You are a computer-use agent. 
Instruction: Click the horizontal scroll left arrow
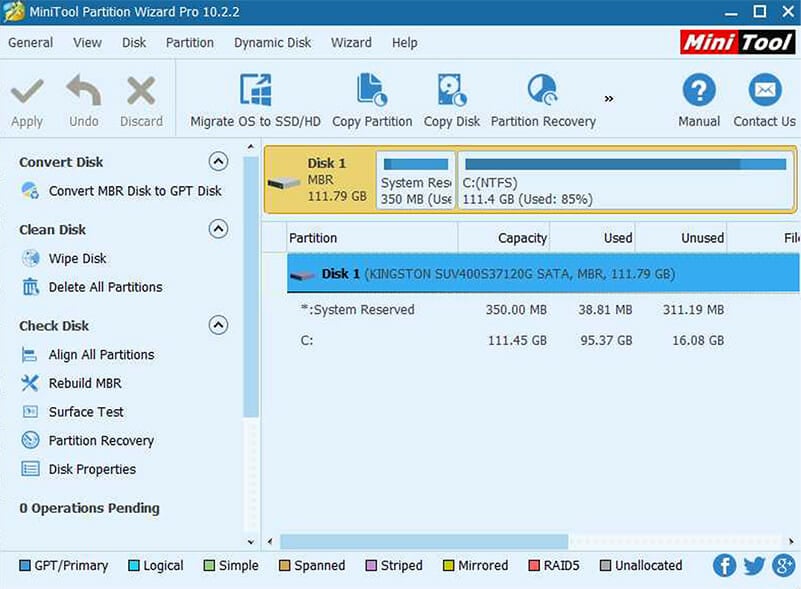pyautogui.click(x=270, y=541)
